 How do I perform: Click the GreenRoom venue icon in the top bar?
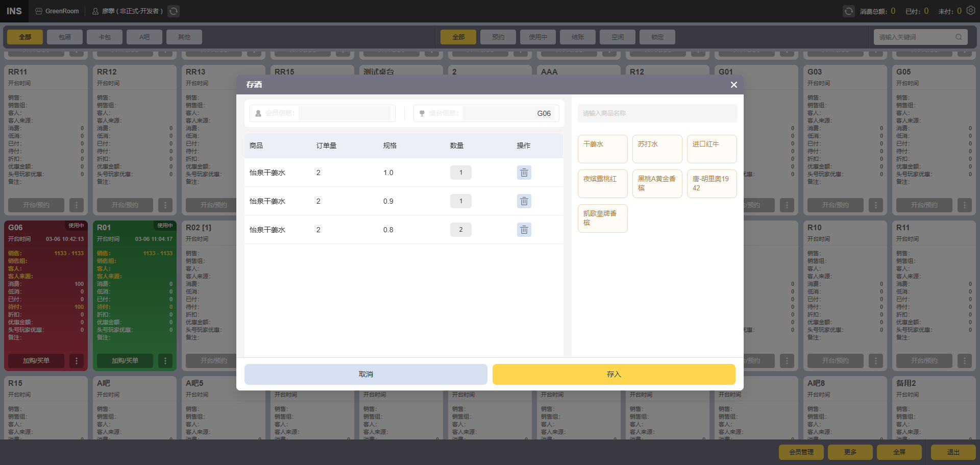click(39, 11)
